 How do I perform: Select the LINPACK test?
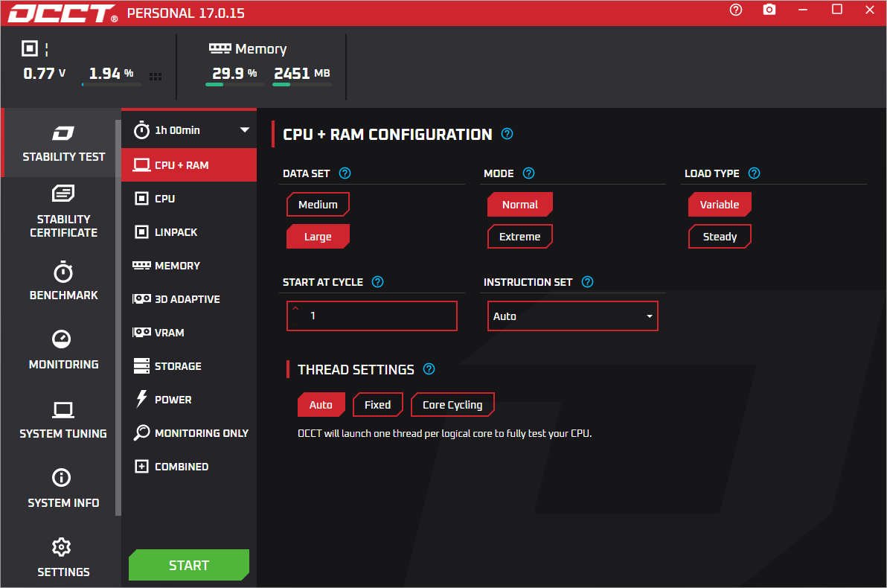click(189, 232)
